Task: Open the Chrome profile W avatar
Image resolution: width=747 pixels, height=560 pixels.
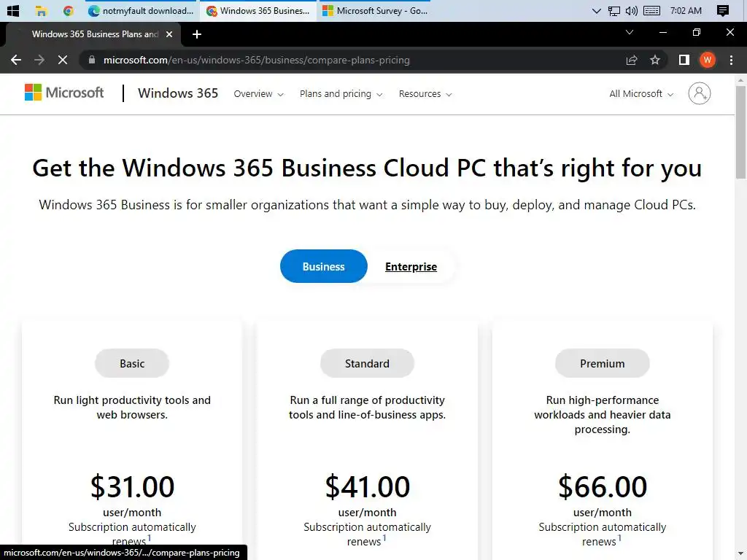Action: click(708, 60)
